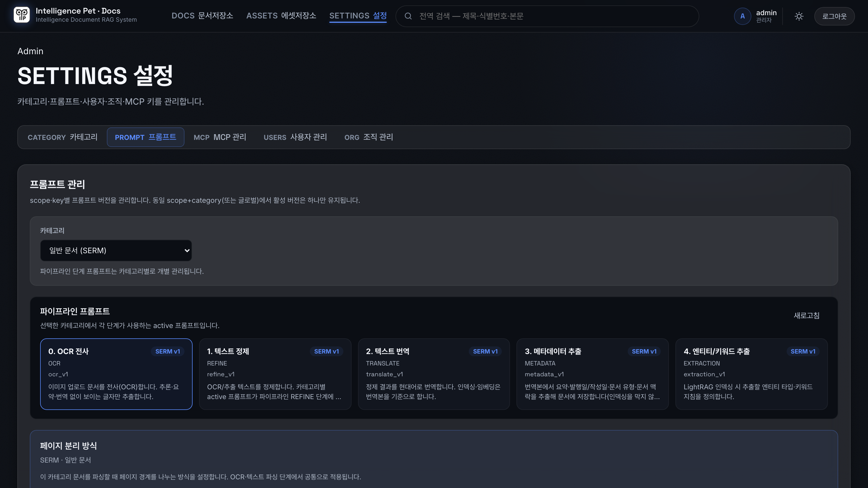Focus the global search field

click(x=547, y=16)
